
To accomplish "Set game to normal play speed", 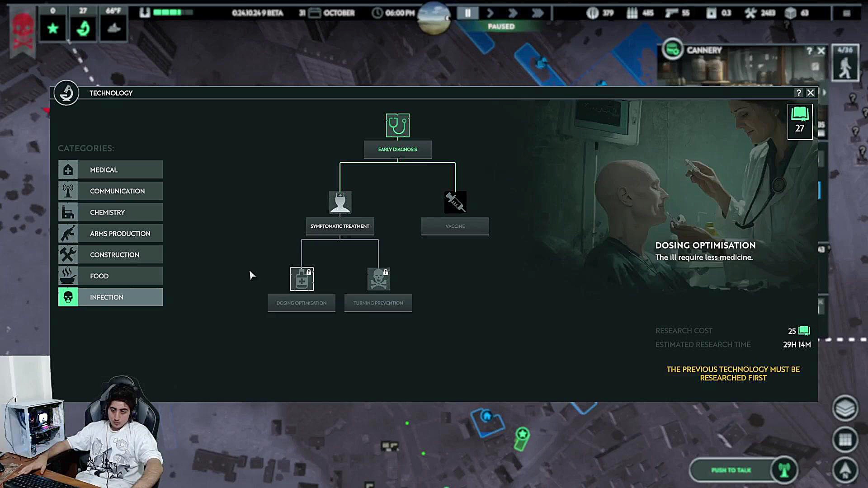I will click(490, 13).
